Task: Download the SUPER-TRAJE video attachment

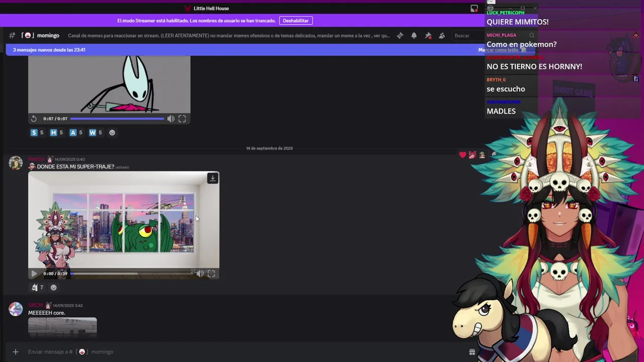Action: tap(213, 178)
